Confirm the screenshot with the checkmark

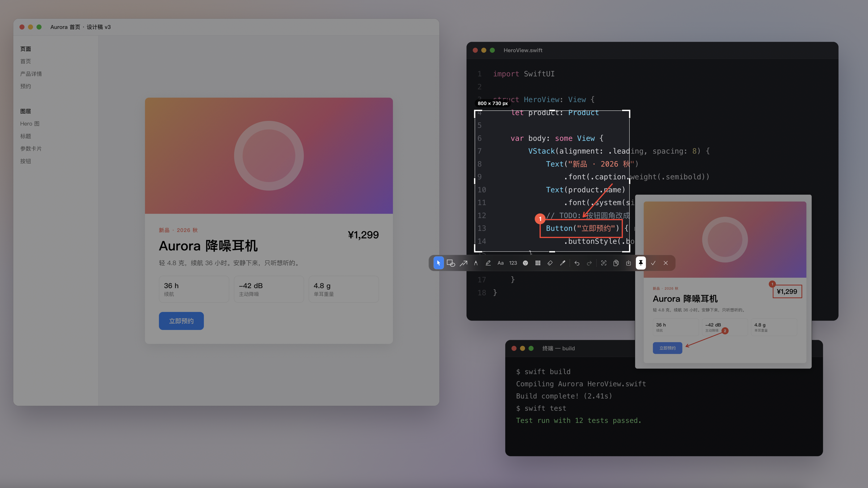[653, 263]
